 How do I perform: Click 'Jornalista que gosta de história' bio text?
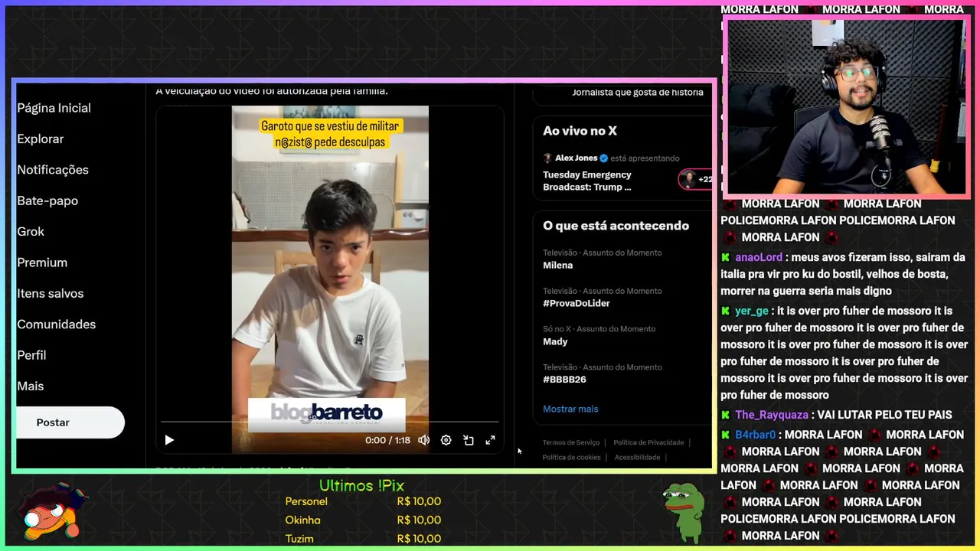(x=638, y=93)
